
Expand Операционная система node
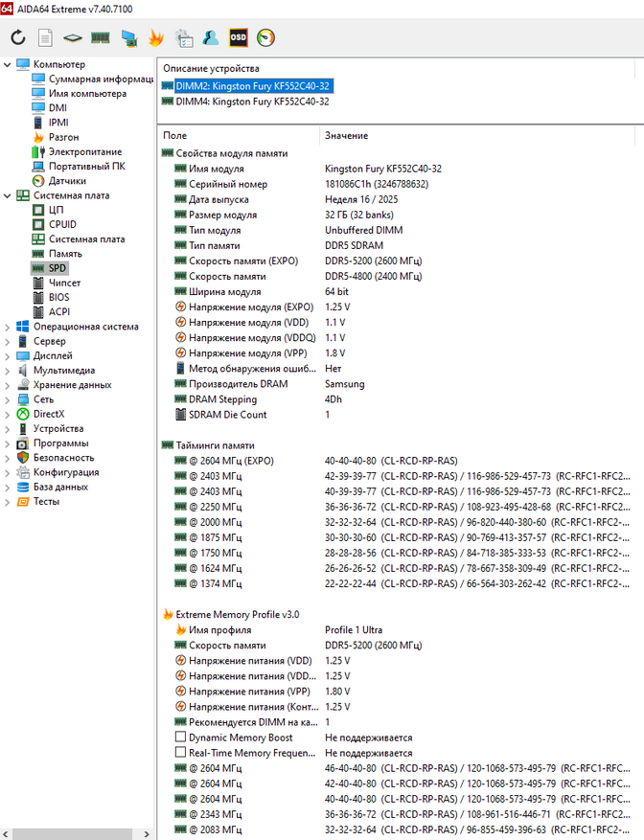pos(7,327)
